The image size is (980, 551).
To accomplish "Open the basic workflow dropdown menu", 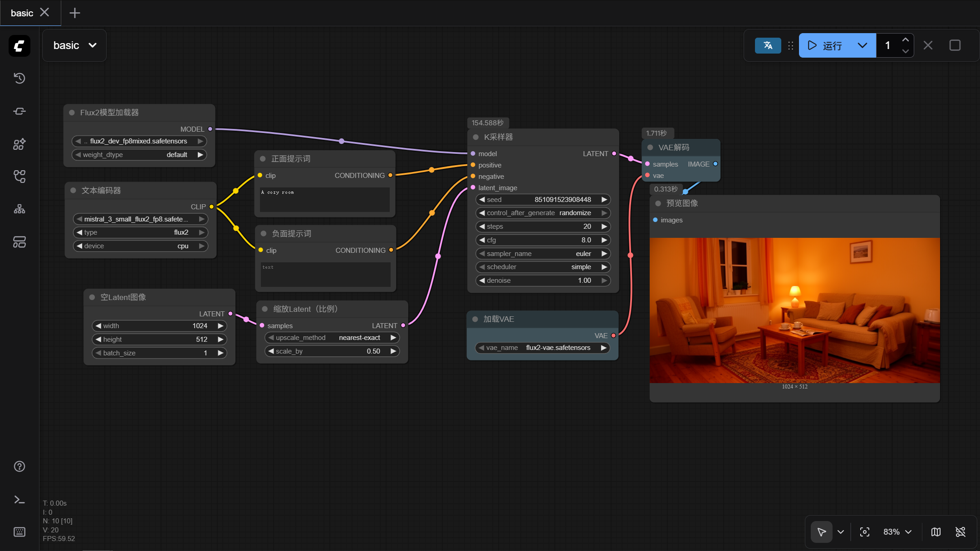I will pyautogui.click(x=74, y=45).
